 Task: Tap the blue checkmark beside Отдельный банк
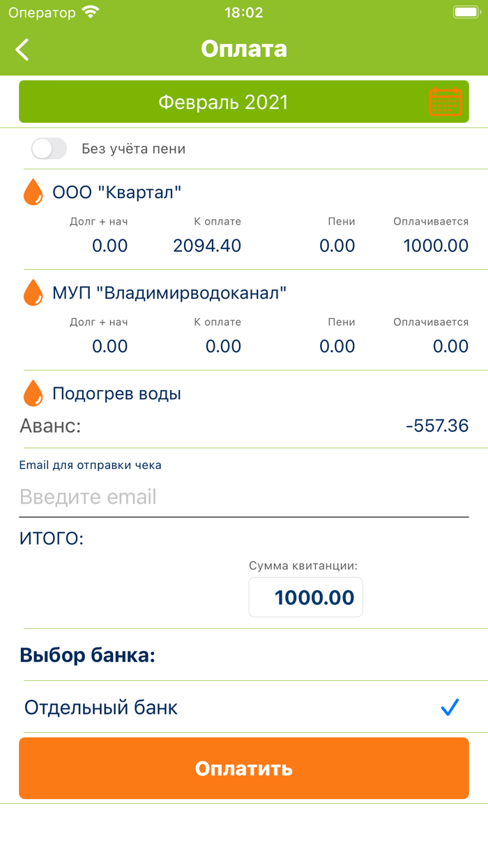coord(449,707)
